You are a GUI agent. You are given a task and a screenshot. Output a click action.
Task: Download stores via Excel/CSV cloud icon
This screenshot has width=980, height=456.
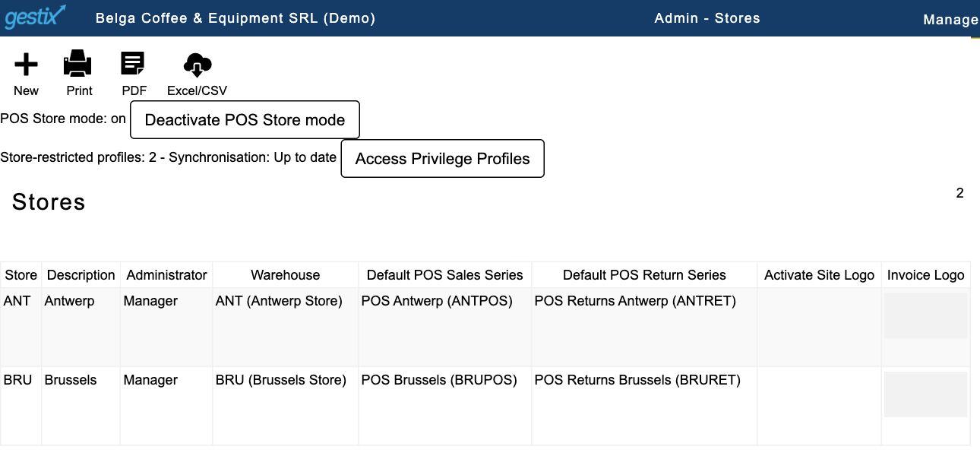click(x=197, y=65)
